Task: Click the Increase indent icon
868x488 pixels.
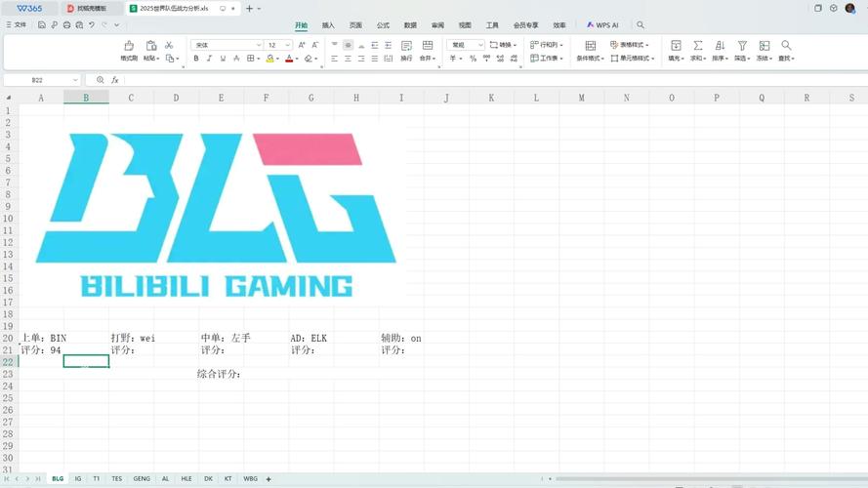Action: point(388,45)
